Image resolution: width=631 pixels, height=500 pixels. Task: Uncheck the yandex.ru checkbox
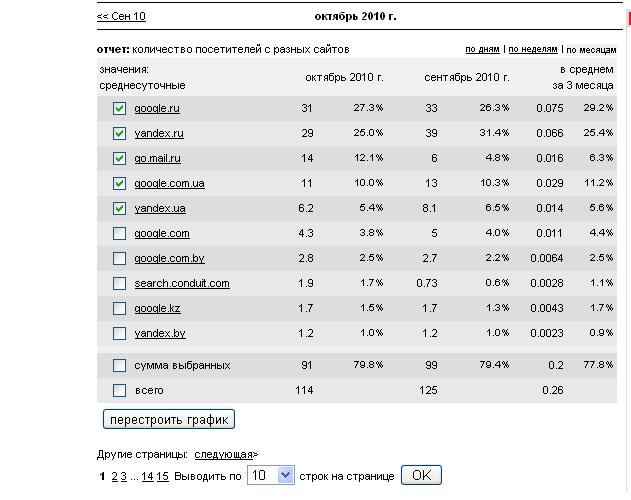tap(120, 133)
